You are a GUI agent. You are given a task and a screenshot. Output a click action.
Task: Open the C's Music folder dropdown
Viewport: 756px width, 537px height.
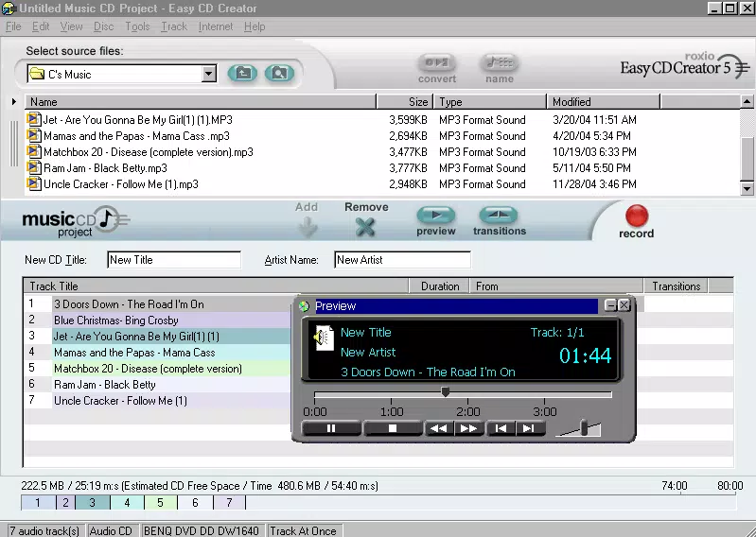tap(208, 74)
